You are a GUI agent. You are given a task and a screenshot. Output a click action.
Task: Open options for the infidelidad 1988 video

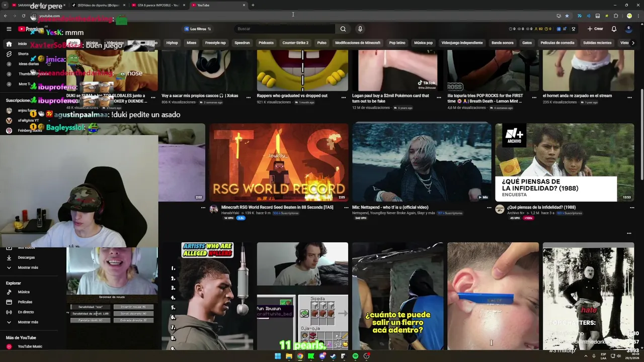(632, 207)
